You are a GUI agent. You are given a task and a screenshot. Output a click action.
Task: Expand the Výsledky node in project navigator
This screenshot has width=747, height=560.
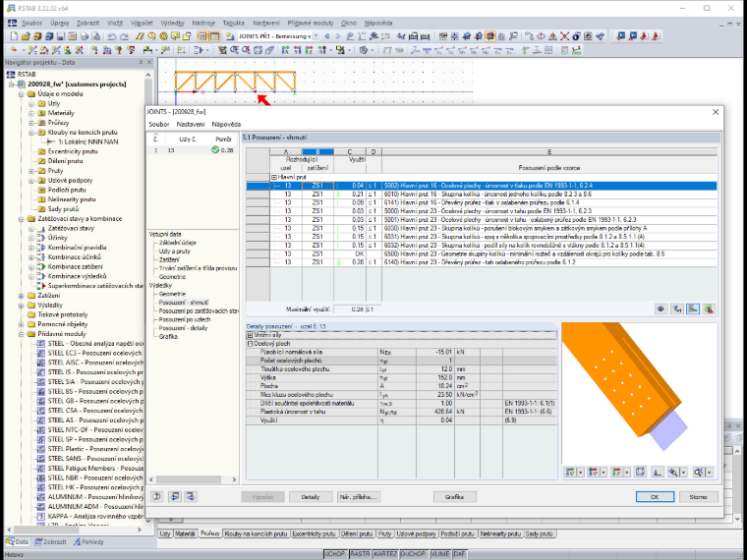(x=22, y=305)
